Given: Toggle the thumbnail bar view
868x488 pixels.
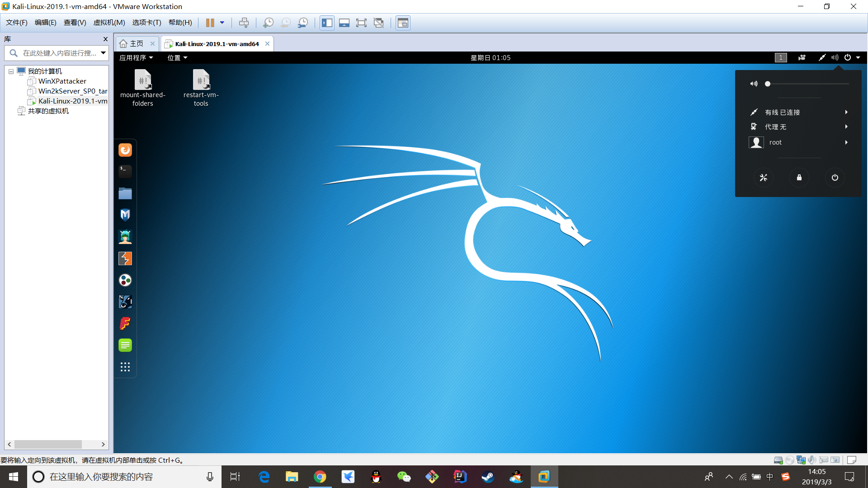Looking at the screenshot, I should 344,23.
